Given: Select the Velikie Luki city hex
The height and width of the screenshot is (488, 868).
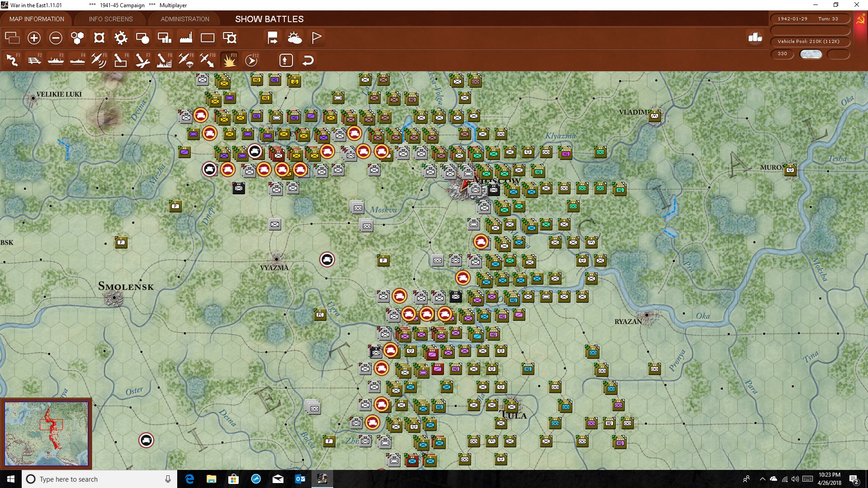Looking at the screenshot, I should click(x=33, y=98).
